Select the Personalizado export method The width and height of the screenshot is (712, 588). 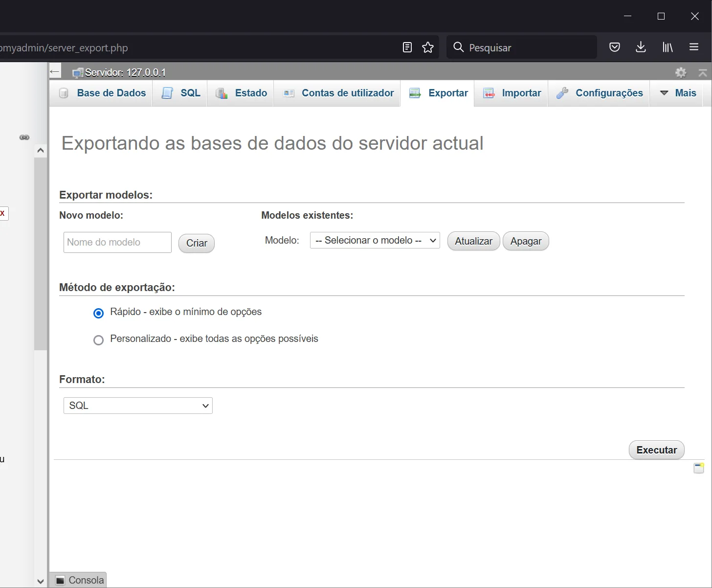pyautogui.click(x=98, y=340)
